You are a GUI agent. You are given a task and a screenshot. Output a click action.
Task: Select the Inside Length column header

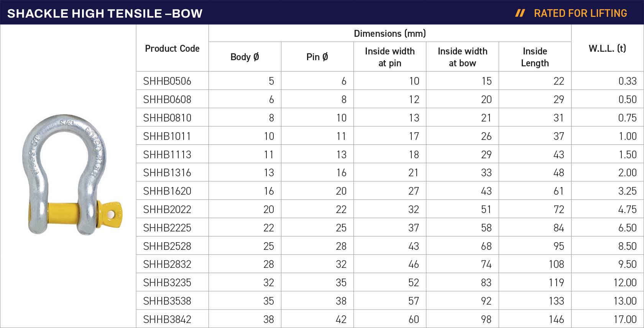tap(535, 57)
